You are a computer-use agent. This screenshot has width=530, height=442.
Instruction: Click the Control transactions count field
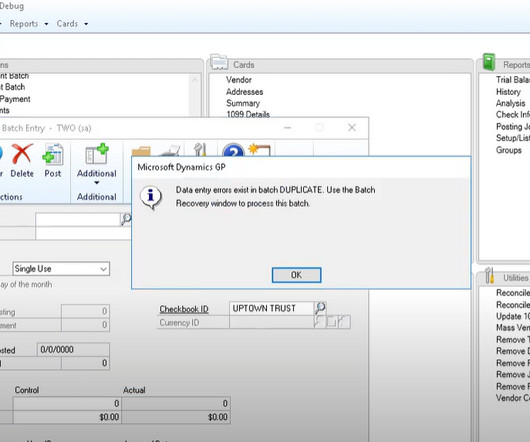coord(67,403)
